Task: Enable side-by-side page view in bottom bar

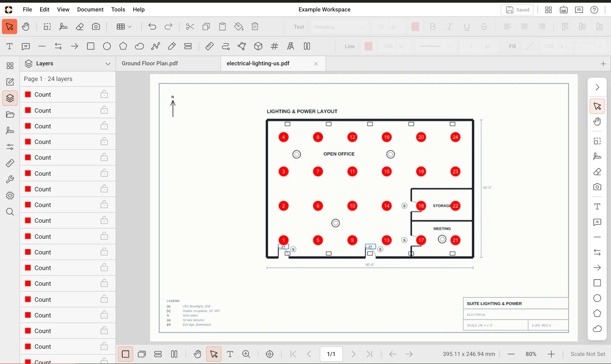Action: 174,354
